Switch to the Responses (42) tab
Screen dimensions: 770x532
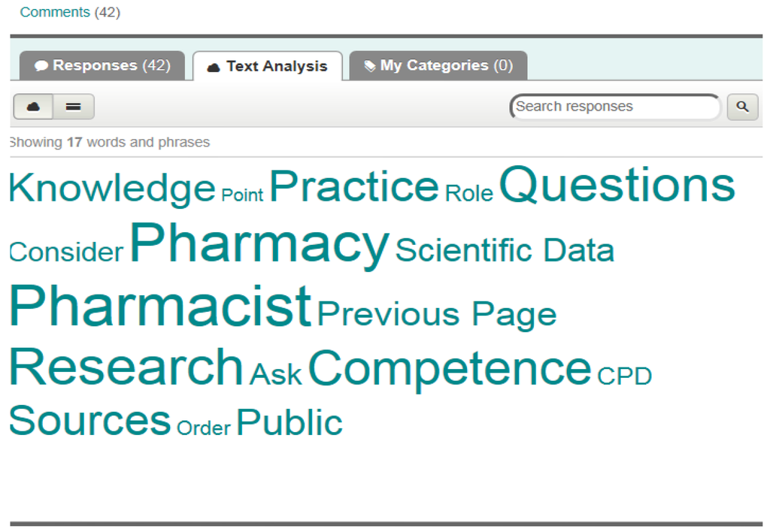pos(102,65)
